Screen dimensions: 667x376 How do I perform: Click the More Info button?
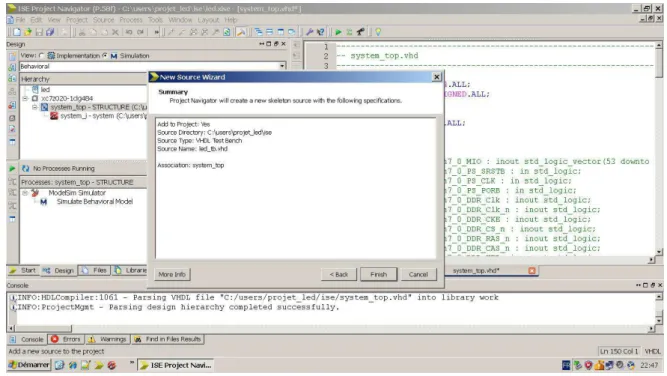click(x=172, y=274)
